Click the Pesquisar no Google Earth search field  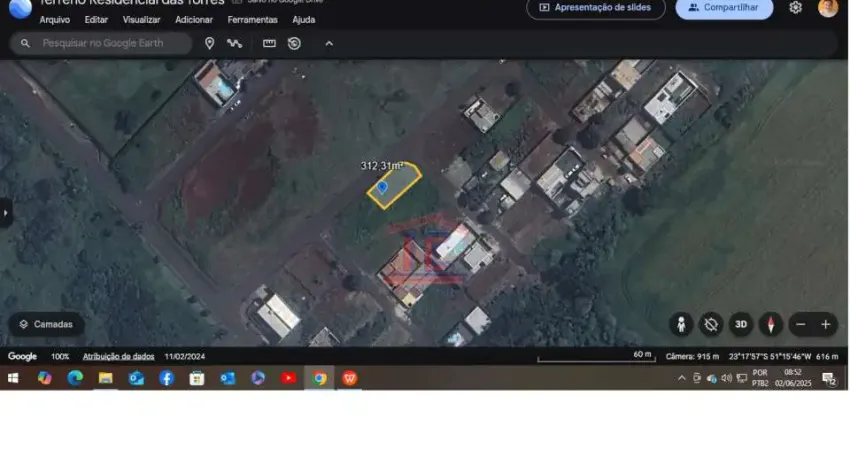(x=110, y=43)
